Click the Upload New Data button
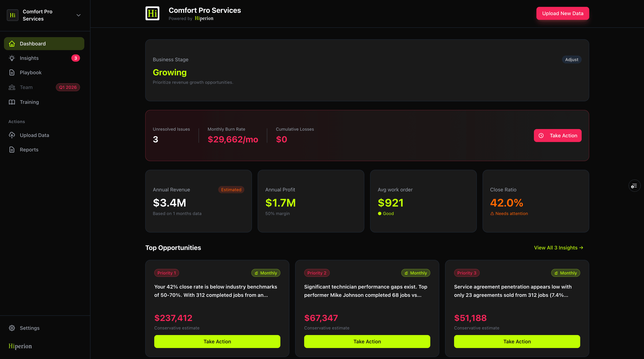Screen dimensions: 644x359 563,13
